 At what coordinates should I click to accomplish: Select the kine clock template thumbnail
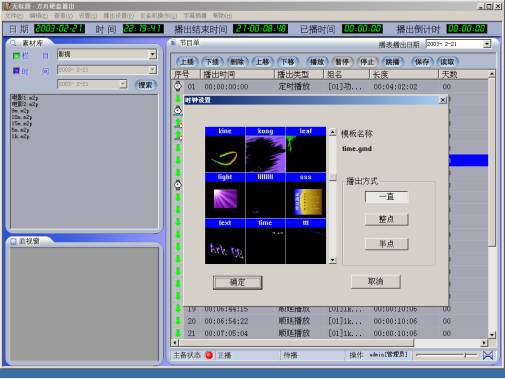coord(225,149)
